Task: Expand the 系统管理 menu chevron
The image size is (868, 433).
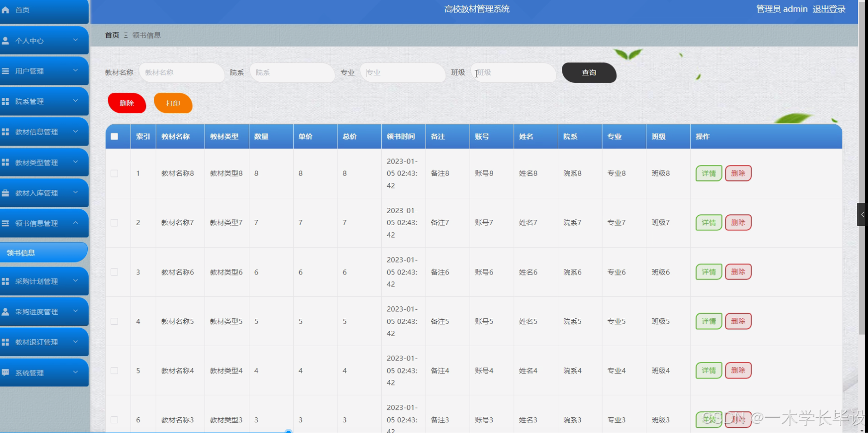Action: point(76,372)
